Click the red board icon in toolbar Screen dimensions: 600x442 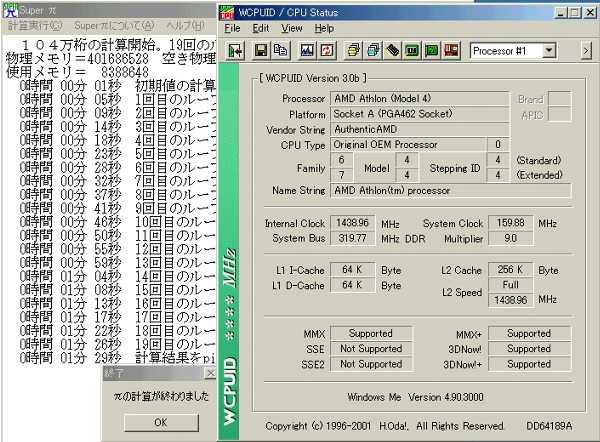pos(451,51)
